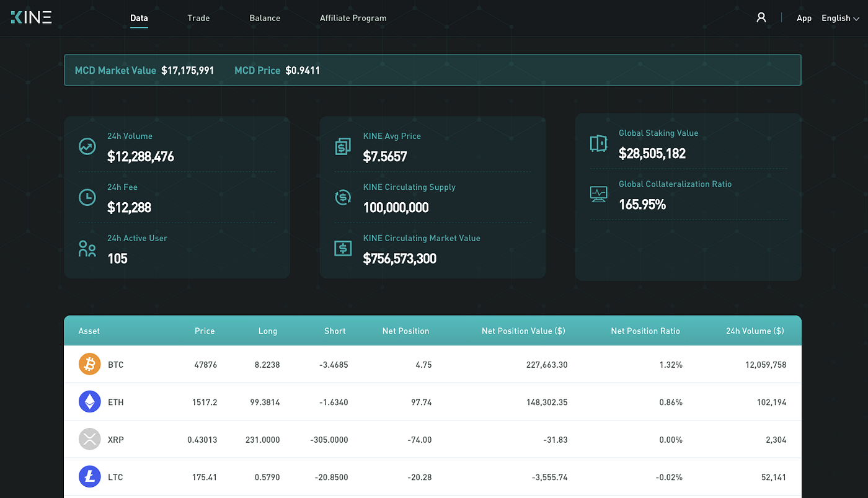Image resolution: width=868 pixels, height=498 pixels.
Task: Click the ETH long value 99.3814
Action: click(265, 402)
